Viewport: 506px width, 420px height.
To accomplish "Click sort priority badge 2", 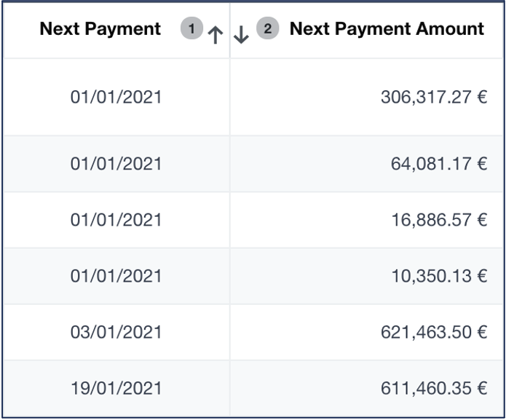I will click(268, 29).
